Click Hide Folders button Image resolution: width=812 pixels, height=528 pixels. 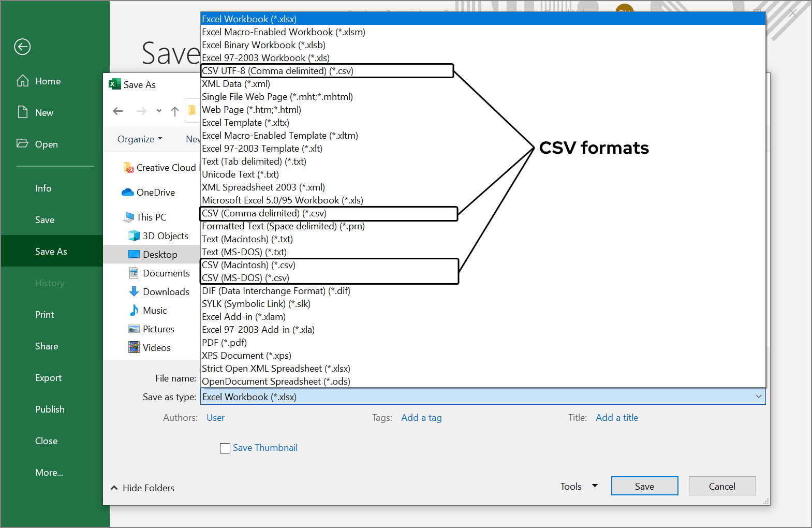coord(143,488)
